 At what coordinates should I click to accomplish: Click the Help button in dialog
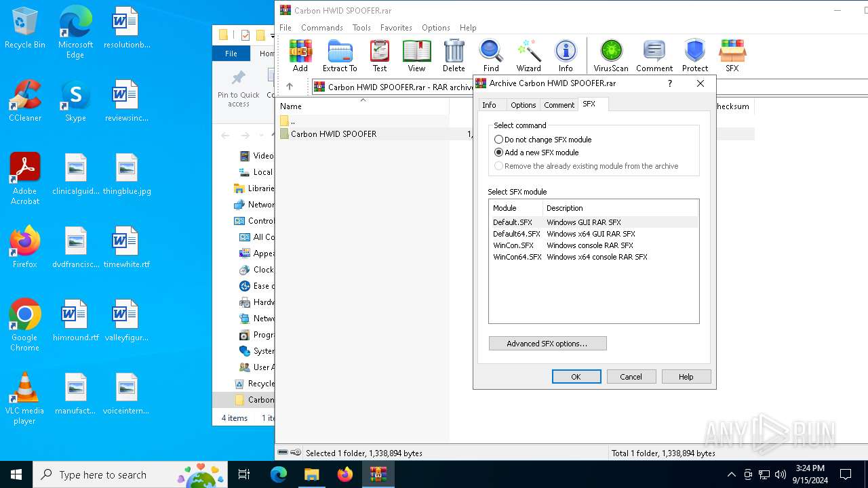pyautogui.click(x=686, y=377)
